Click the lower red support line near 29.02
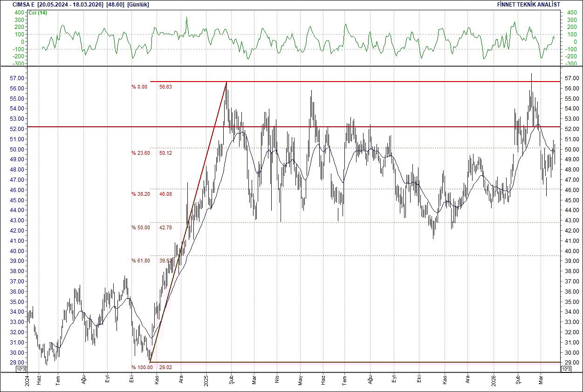 350,362
